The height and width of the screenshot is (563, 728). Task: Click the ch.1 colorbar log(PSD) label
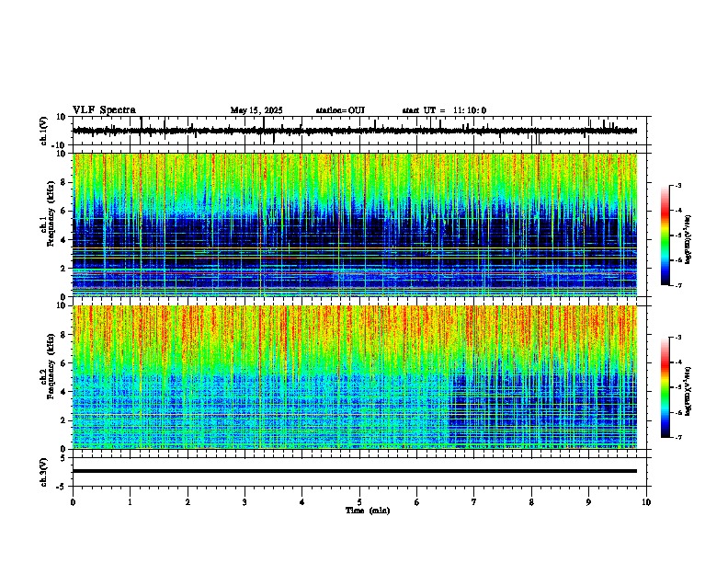tap(688, 239)
